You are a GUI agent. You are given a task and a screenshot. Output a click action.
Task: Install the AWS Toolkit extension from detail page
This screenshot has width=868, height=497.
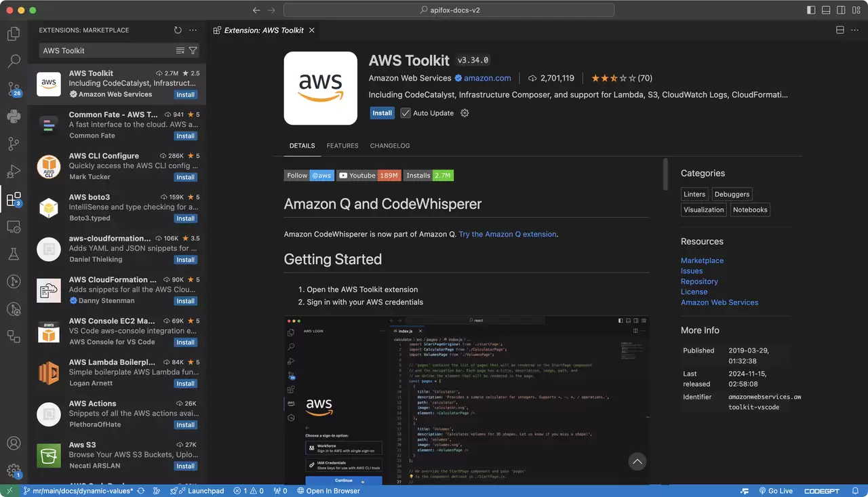click(382, 113)
